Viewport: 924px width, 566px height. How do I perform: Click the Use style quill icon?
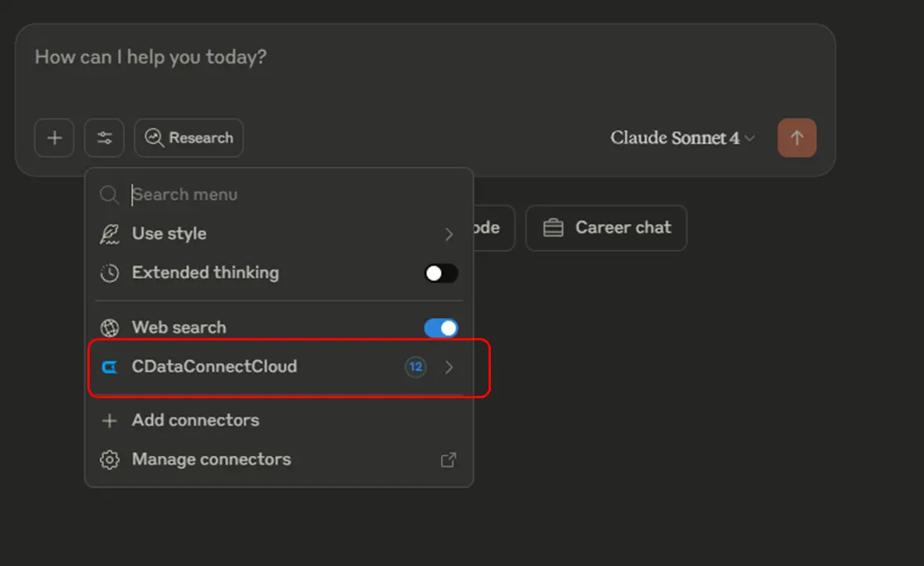click(x=110, y=234)
